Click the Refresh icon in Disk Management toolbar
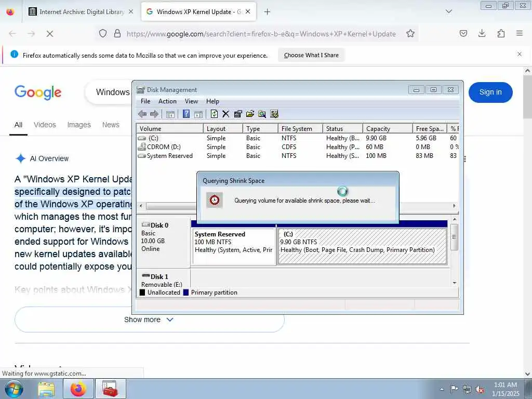 pyautogui.click(x=214, y=114)
